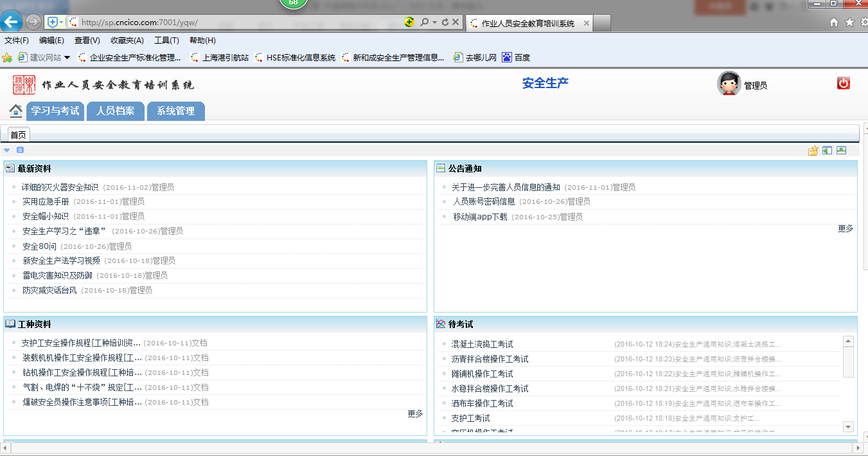Open the 混凝土浇捣工考试 exam link
Image resolution: width=868 pixels, height=456 pixels.
(482, 344)
